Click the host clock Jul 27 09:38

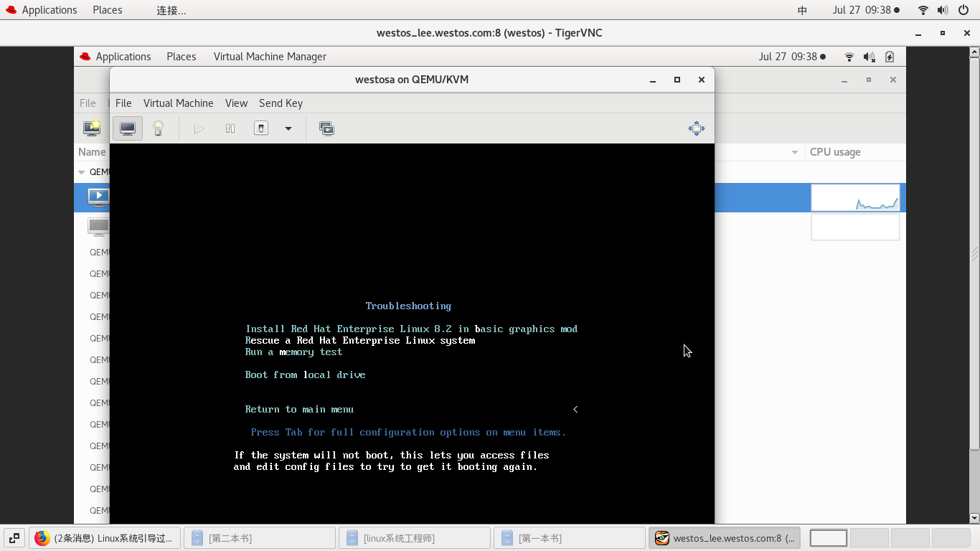pos(866,10)
